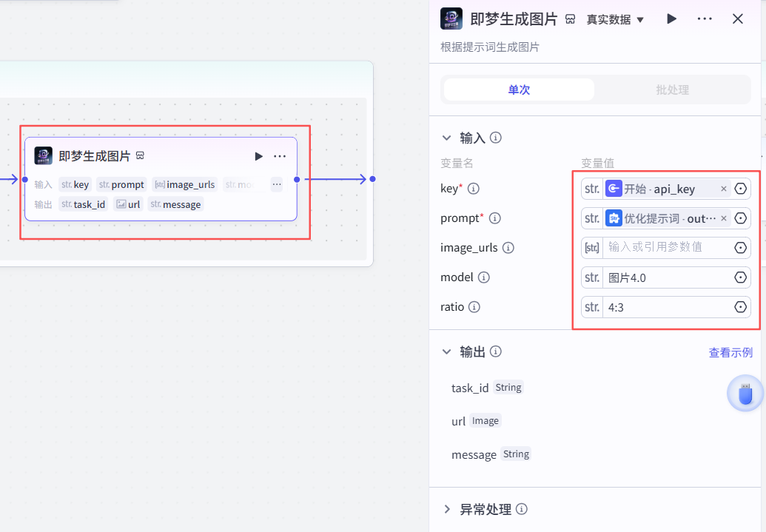The height and width of the screenshot is (532, 766).
Task: Click the play icon on the canvas node
Action: (258, 155)
